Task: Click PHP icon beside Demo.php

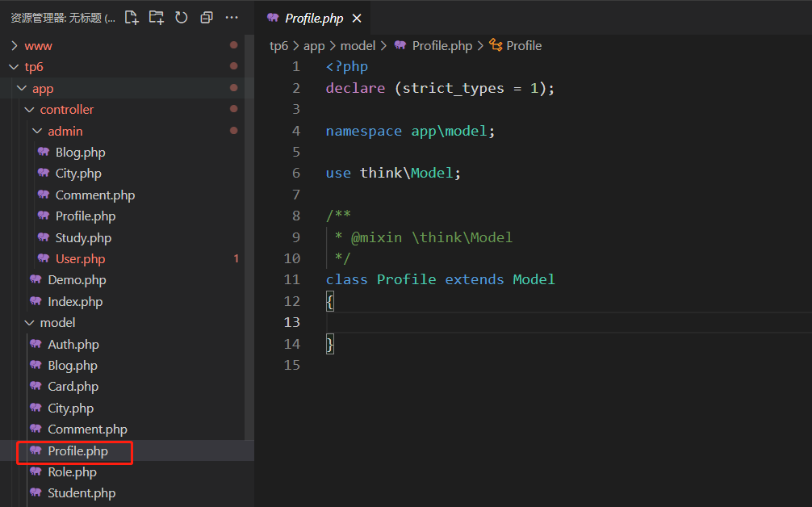Action: [x=36, y=279]
